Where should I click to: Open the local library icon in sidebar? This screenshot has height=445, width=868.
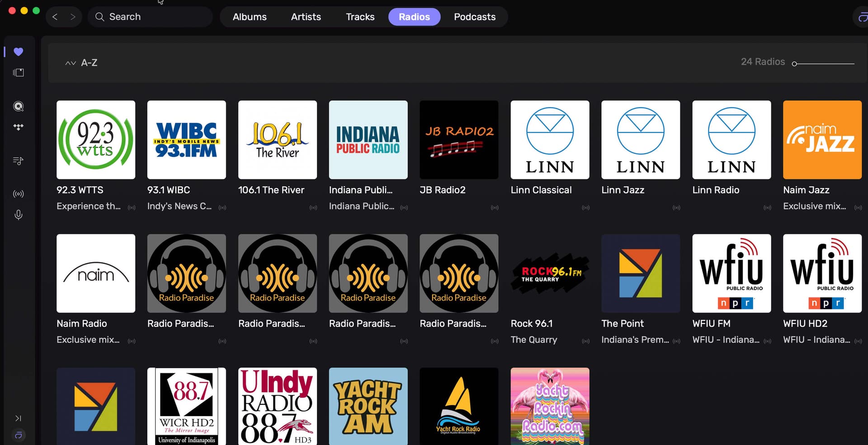(x=18, y=73)
